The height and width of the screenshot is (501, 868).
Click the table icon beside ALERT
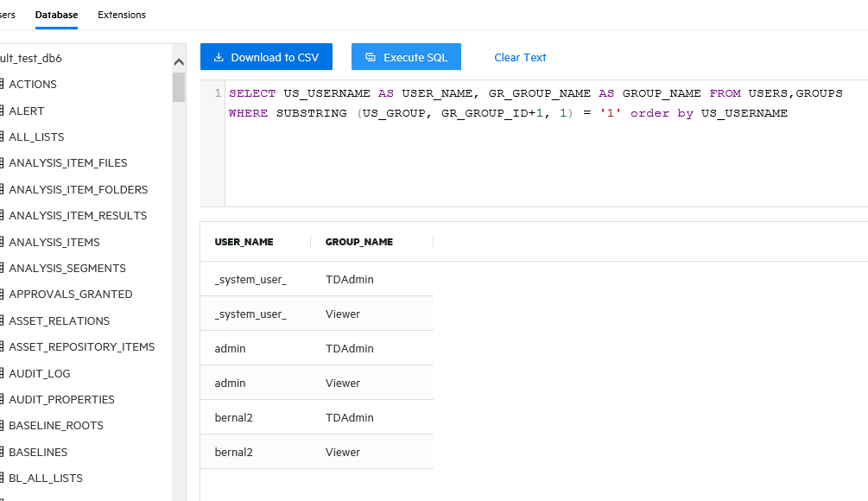click(2, 111)
